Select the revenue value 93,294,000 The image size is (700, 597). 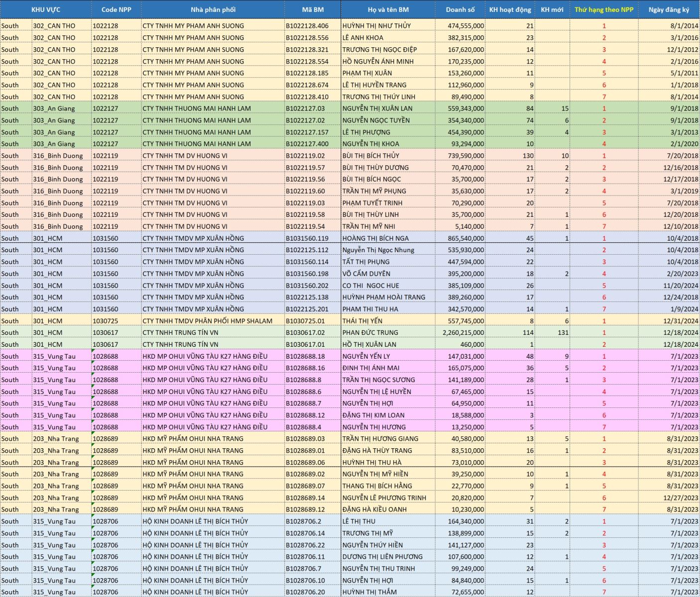click(x=467, y=144)
